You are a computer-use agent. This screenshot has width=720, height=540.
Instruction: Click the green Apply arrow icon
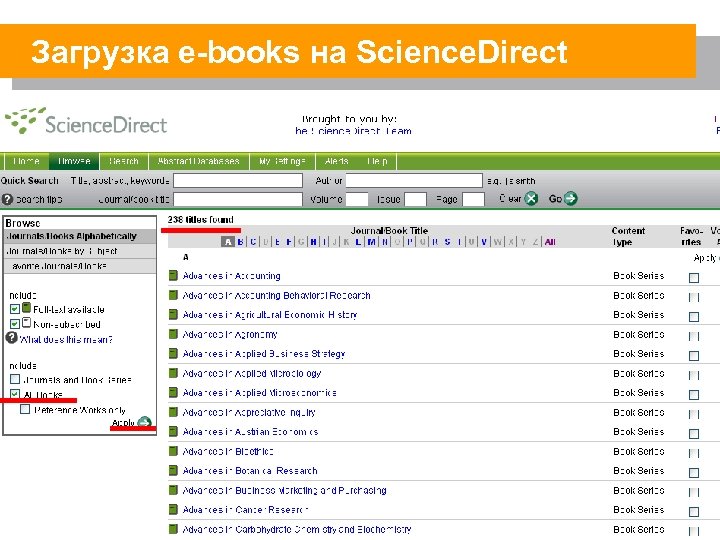(x=144, y=422)
